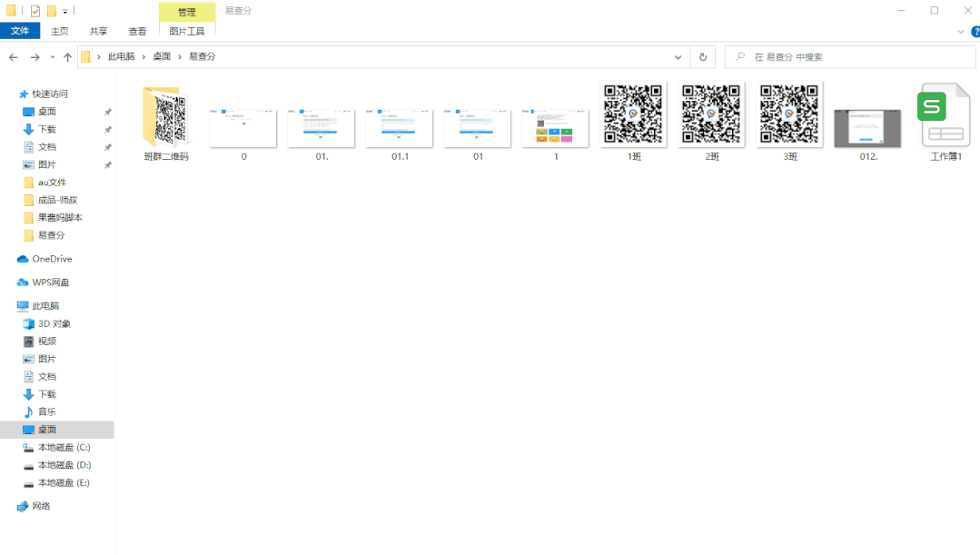
Task: Expand the ribbon with the chevron
Action: click(x=961, y=31)
